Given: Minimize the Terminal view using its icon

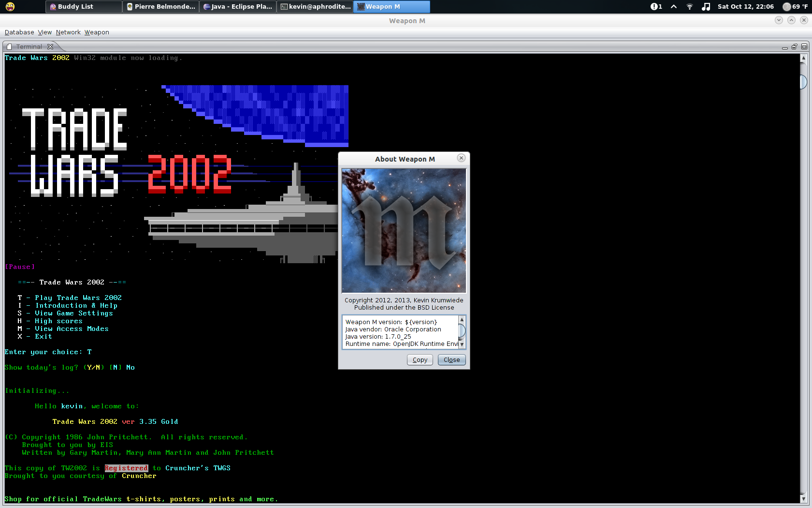Looking at the screenshot, I should pos(785,46).
